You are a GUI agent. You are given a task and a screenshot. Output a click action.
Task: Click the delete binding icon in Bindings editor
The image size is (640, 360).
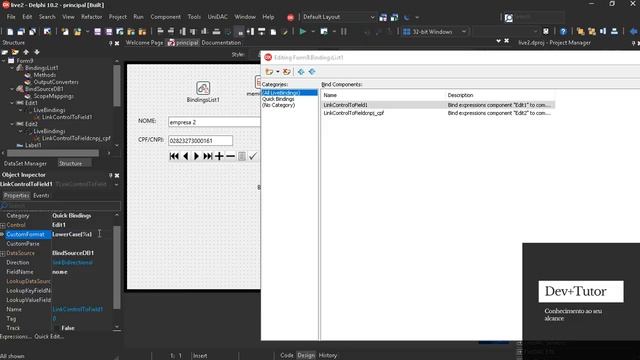coord(287,72)
